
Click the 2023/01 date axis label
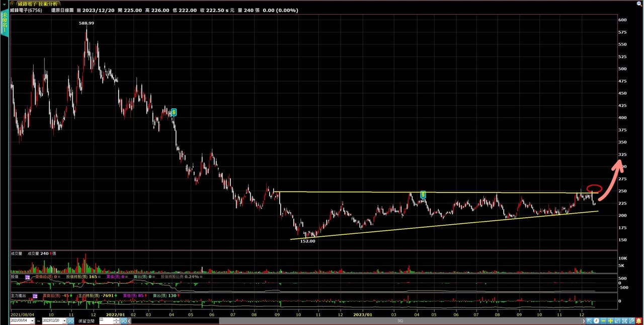click(x=362, y=313)
